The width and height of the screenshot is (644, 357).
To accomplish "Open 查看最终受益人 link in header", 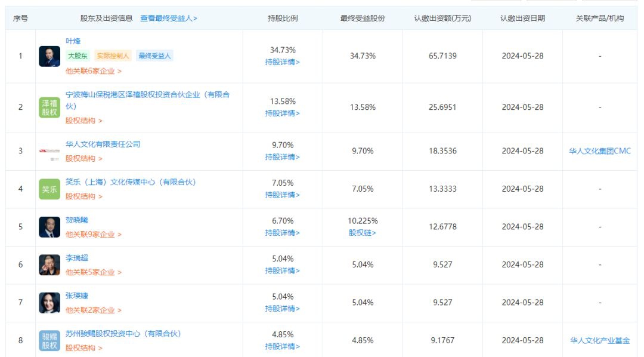I will [168, 19].
